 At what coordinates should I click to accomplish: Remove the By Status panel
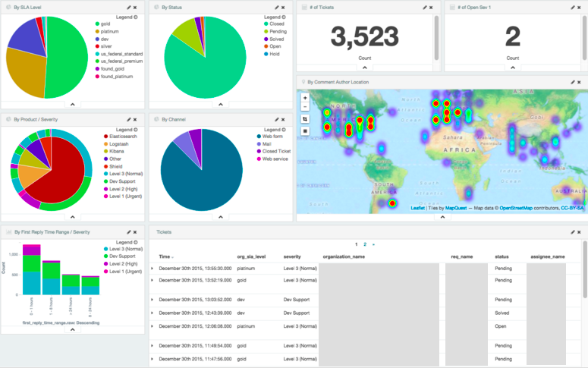pos(283,8)
